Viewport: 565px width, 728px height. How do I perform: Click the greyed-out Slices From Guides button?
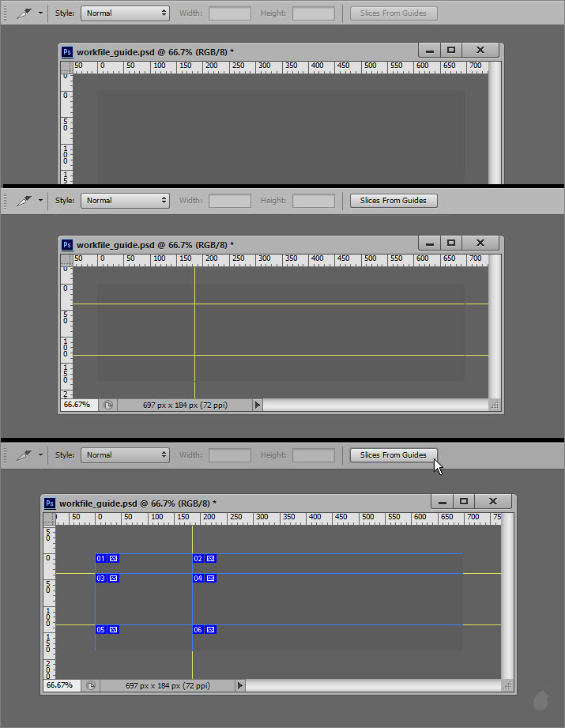[393, 13]
